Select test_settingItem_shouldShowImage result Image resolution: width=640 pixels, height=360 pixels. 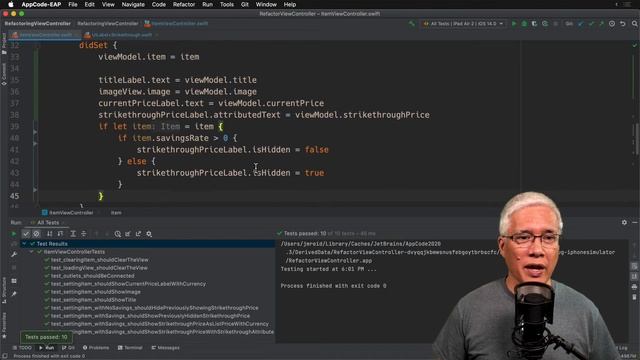[x=96, y=292]
